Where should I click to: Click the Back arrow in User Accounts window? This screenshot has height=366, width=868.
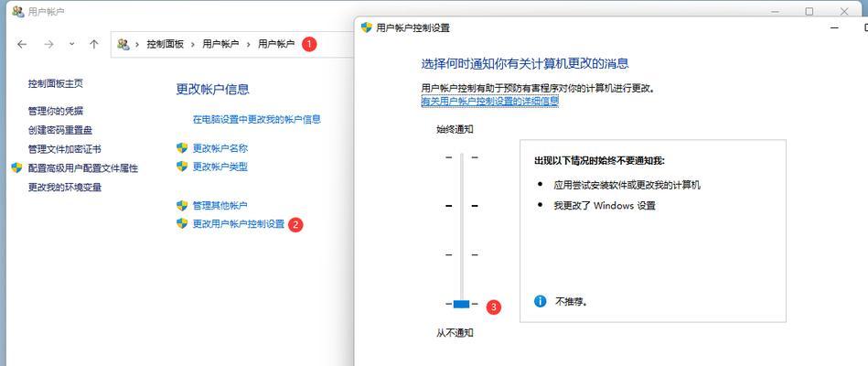[22, 44]
